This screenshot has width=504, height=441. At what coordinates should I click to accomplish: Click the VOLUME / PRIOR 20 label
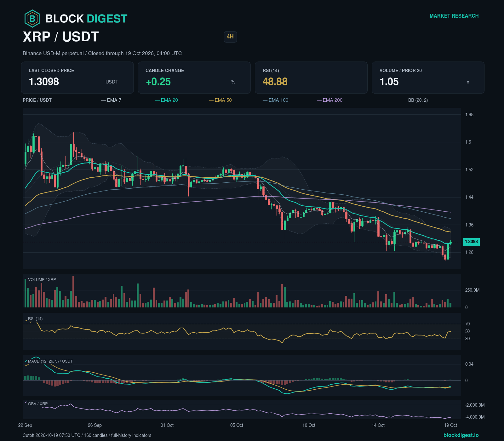[401, 71]
